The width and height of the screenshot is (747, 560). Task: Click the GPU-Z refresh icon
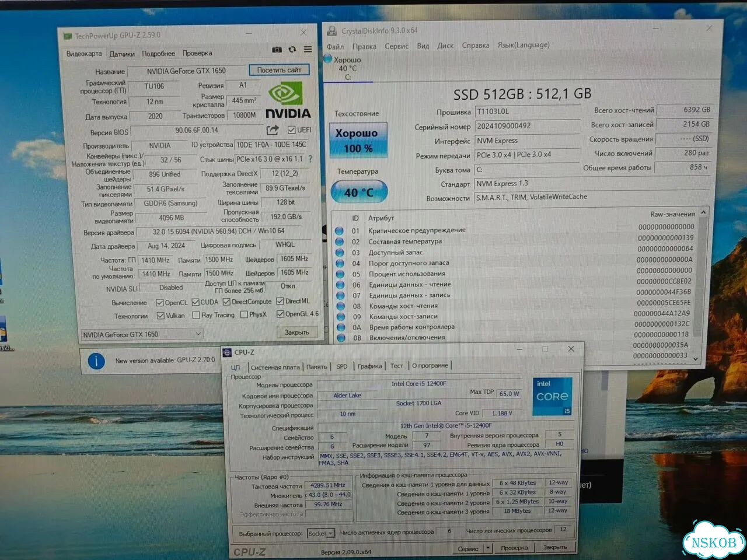292,50
